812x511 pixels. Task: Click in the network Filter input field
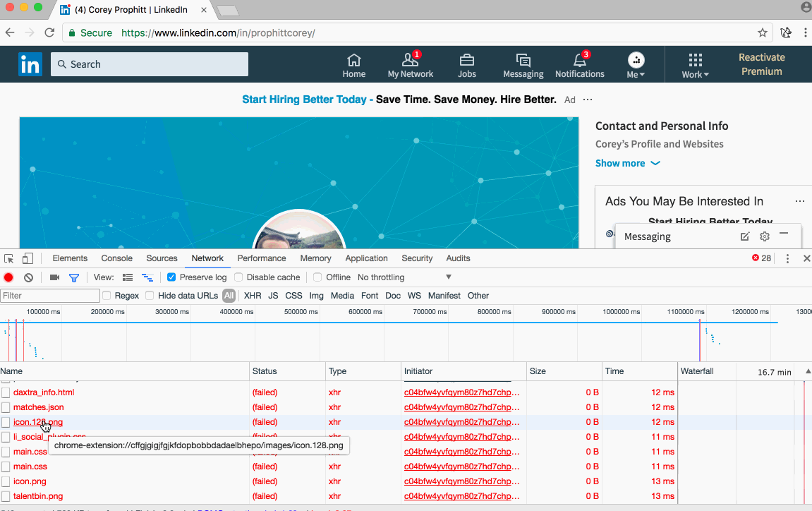(50, 296)
